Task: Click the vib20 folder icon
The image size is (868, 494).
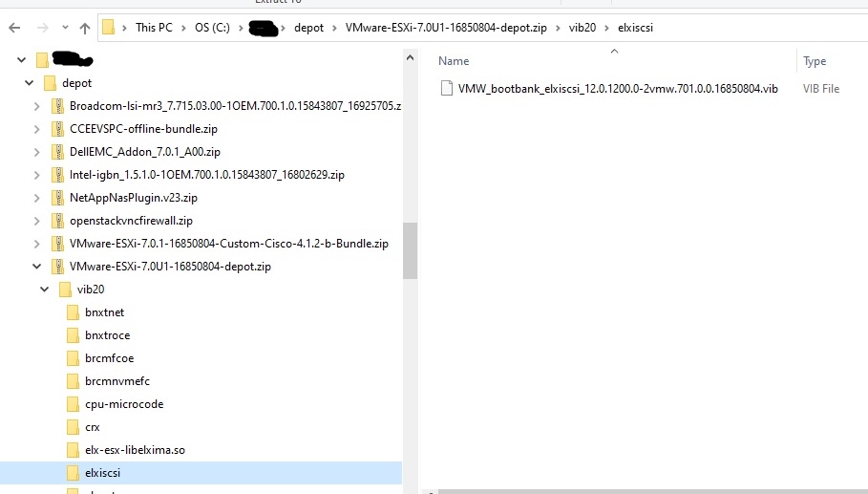Action: click(x=65, y=290)
